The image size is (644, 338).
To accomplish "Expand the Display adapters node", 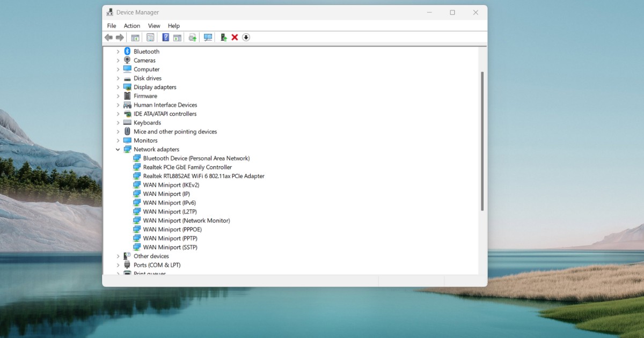I will [x=118, y=87].
